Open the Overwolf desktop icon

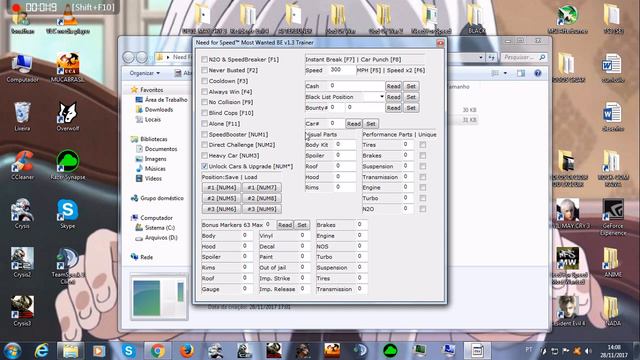pos(67,117)
